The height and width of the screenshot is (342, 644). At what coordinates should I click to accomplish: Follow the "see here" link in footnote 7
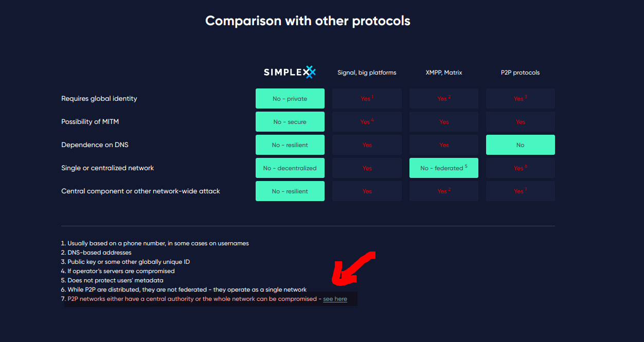tap(335, 299)
